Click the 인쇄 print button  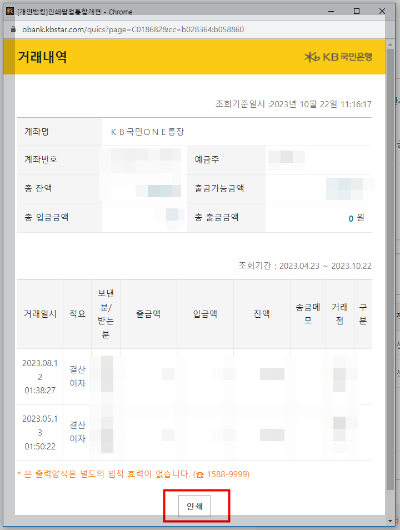(x=194, y=506)
